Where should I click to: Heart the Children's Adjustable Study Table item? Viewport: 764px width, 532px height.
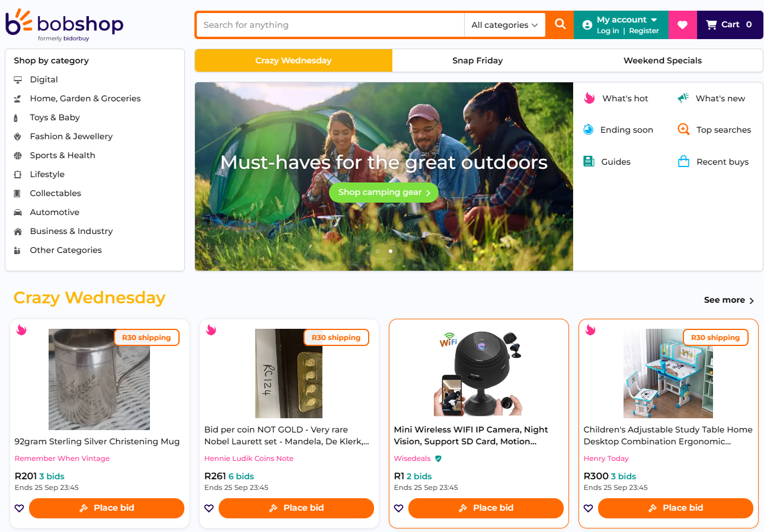[x=589, y=508]
